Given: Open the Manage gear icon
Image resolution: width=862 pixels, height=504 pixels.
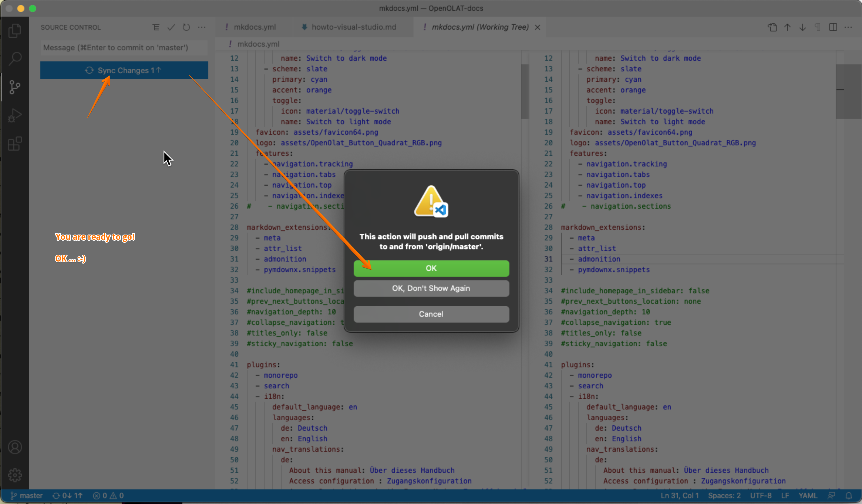Looking at the screenshot, I should coord(15,475).
